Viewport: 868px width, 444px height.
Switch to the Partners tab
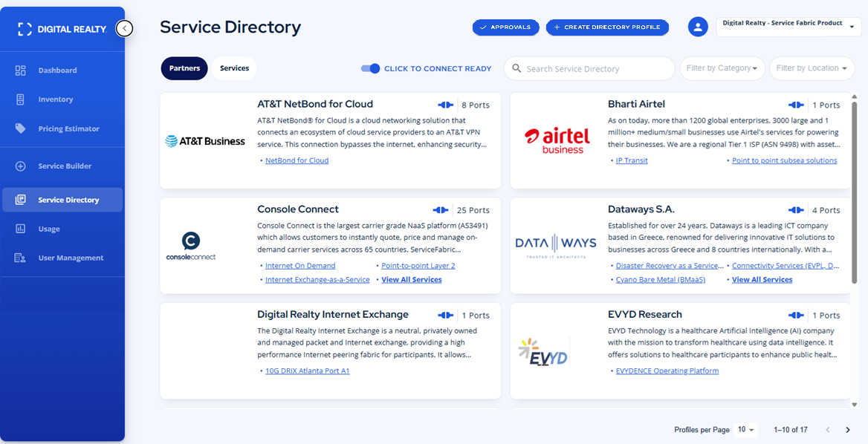point(184,68)
